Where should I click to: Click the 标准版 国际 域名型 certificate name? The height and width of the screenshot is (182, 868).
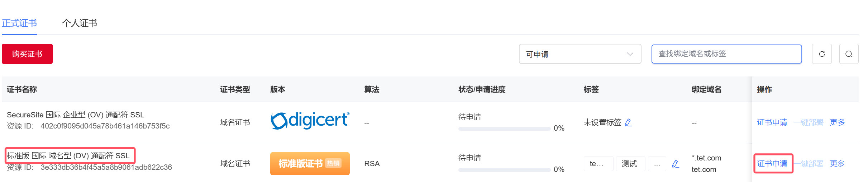(68, 156)
